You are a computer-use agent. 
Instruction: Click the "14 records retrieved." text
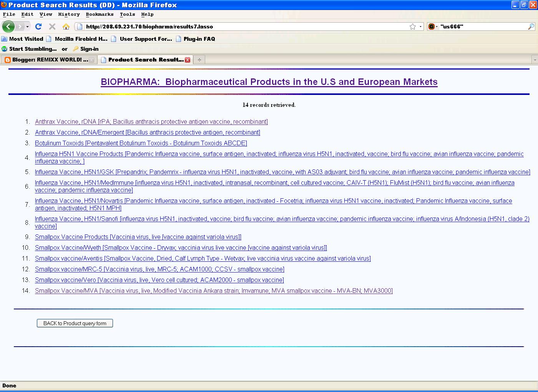click(269, 105)
